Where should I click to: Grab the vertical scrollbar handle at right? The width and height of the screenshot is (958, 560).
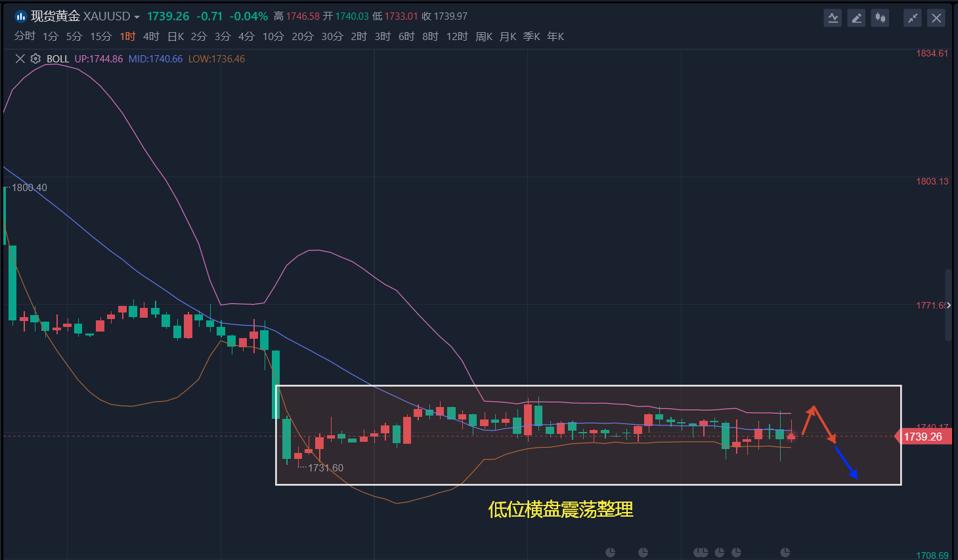click(x=948, y=305)
